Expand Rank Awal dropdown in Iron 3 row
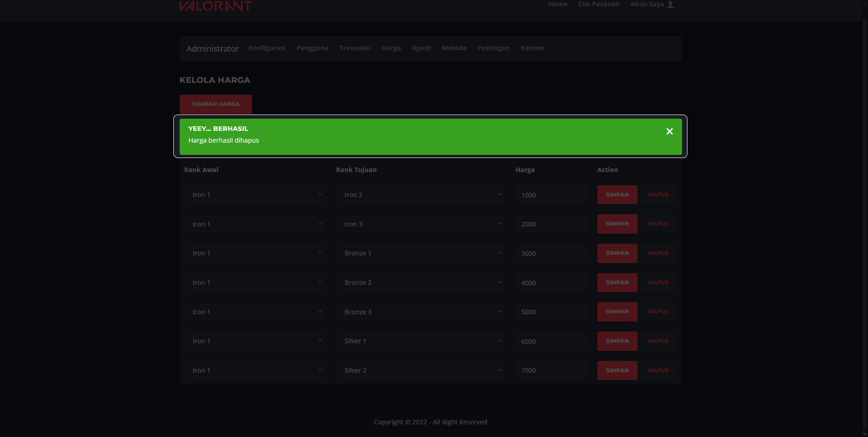 [255, 224]
